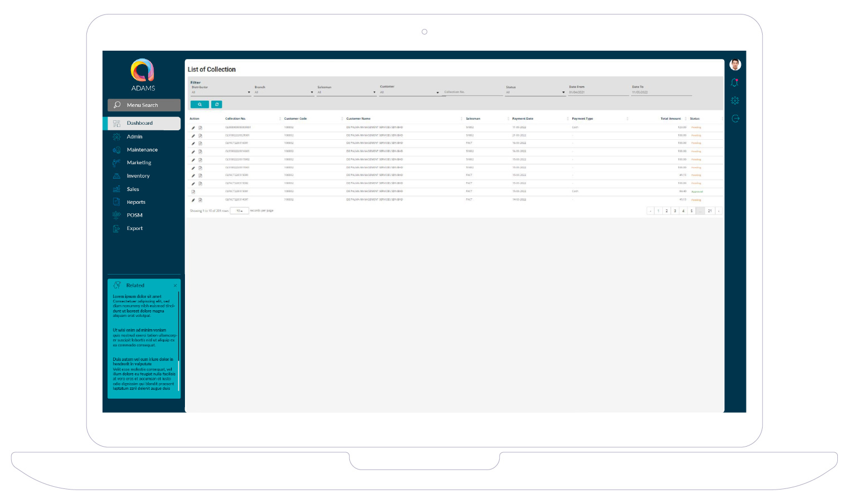
Task: Click the edit pencil in first row
Action: 193,128
